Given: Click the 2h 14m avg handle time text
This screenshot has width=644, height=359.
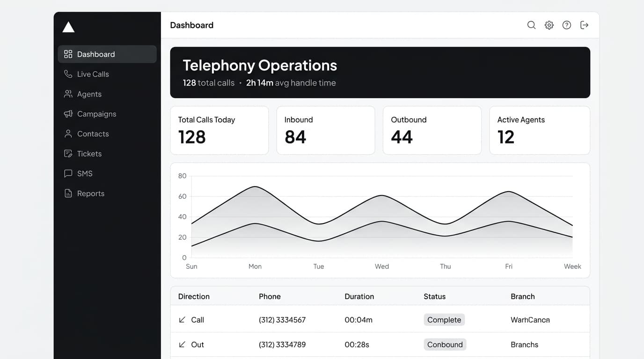Looking at the screenshot, I should 291,83.
